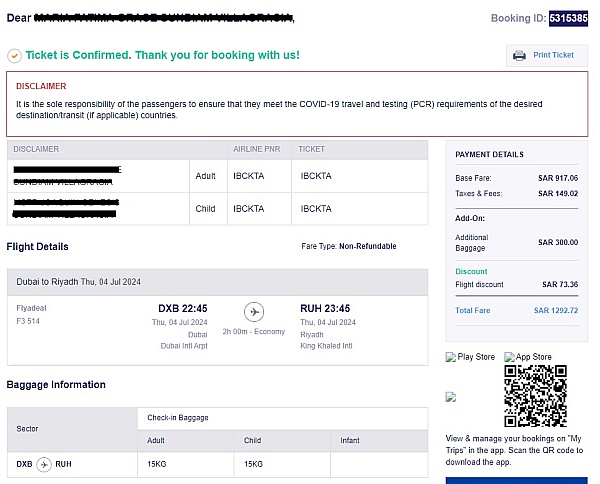The height and width of the screenshot is (484, 600).
Task: Click the Flyadeal F3 514 flight label
Action: pos(32,315)
